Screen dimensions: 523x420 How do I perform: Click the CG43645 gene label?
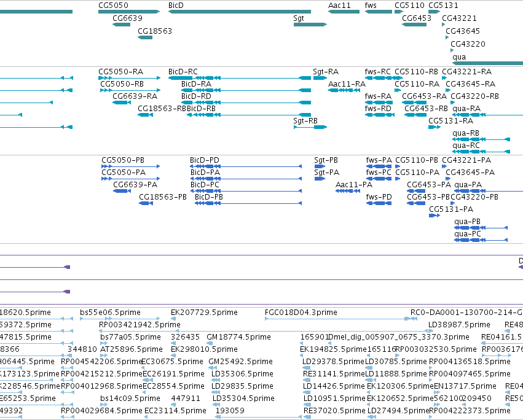pos(463,31)
